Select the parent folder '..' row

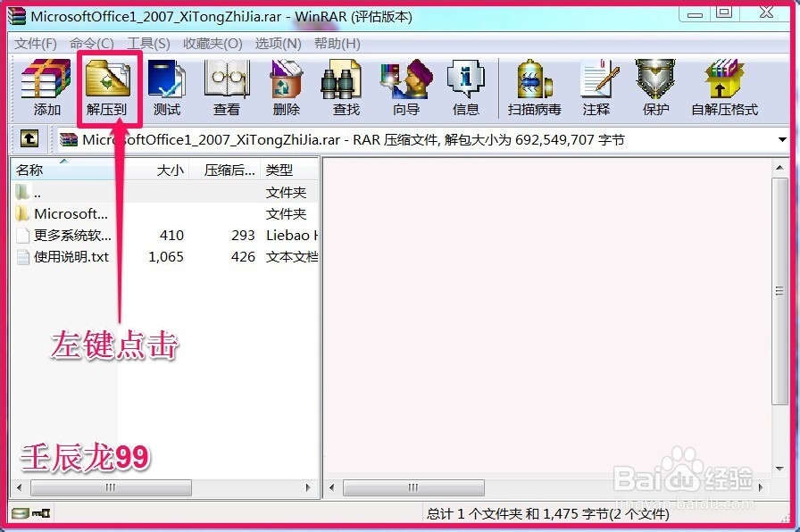[x=165, y=192]
